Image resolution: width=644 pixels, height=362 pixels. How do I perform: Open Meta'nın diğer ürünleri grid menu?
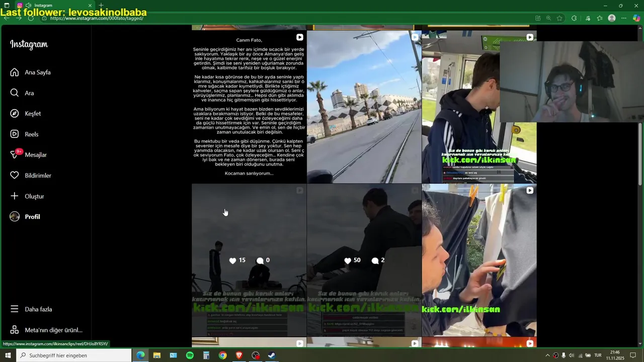point(46,330)
